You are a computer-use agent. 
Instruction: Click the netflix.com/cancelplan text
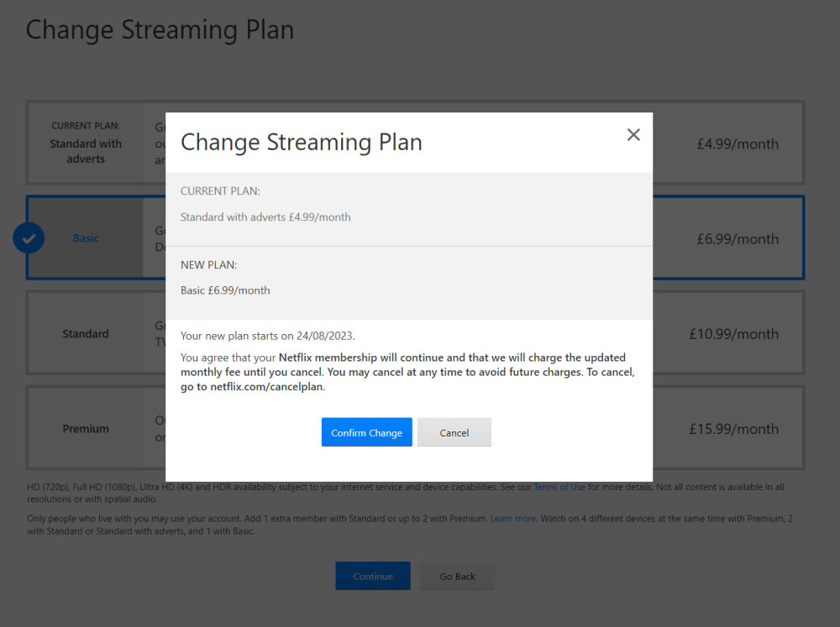coord(266,387)
